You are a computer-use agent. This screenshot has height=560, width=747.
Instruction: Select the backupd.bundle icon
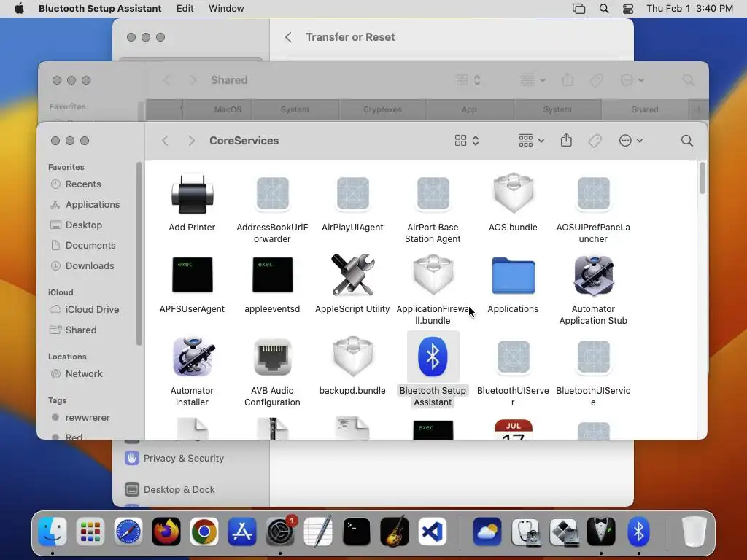click(352, 357)
